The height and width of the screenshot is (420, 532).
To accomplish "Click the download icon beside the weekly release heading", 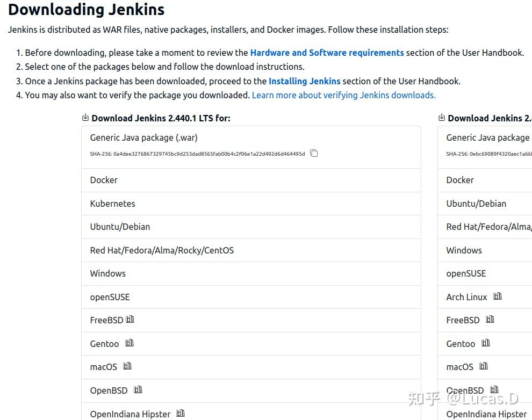I will click(441, 117).
